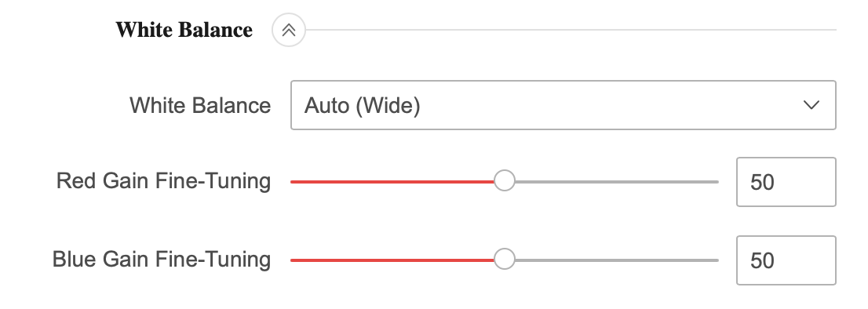868x309 pixels.
Task: Select the Auto (Wide) text in combo box
Action: (362, 105)
